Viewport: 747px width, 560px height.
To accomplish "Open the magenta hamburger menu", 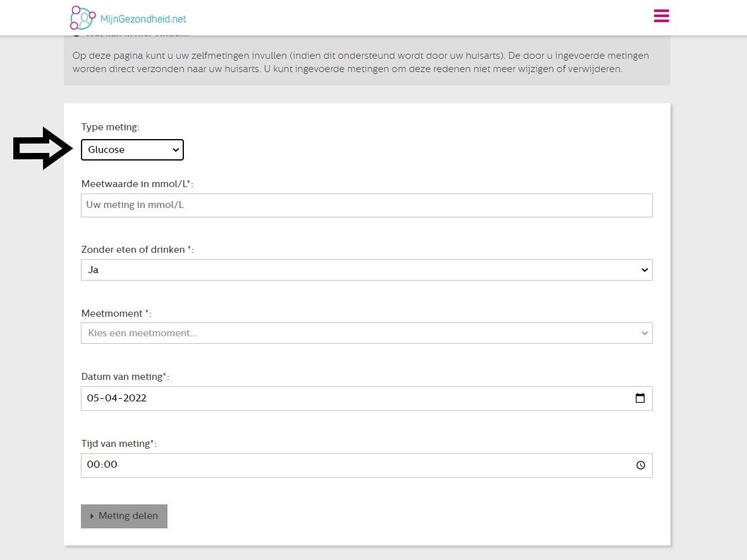I will [x=661, y=16].
